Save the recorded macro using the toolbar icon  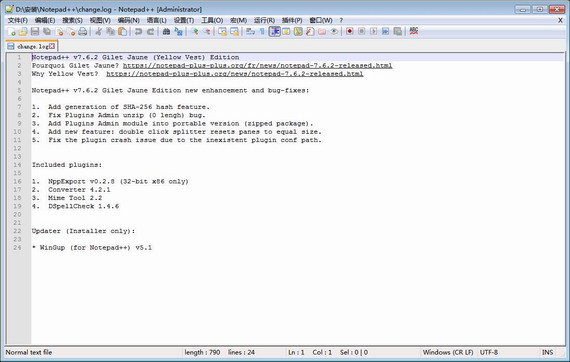(398, 32)
